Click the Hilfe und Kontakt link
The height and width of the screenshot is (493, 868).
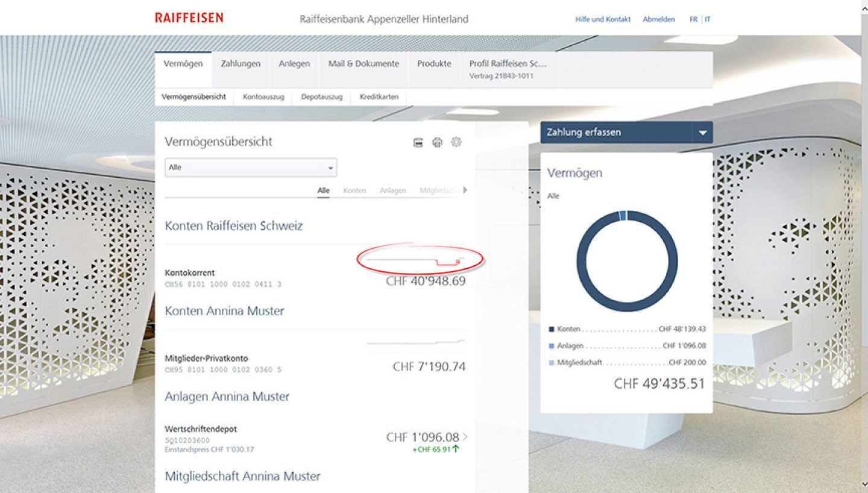603,19
